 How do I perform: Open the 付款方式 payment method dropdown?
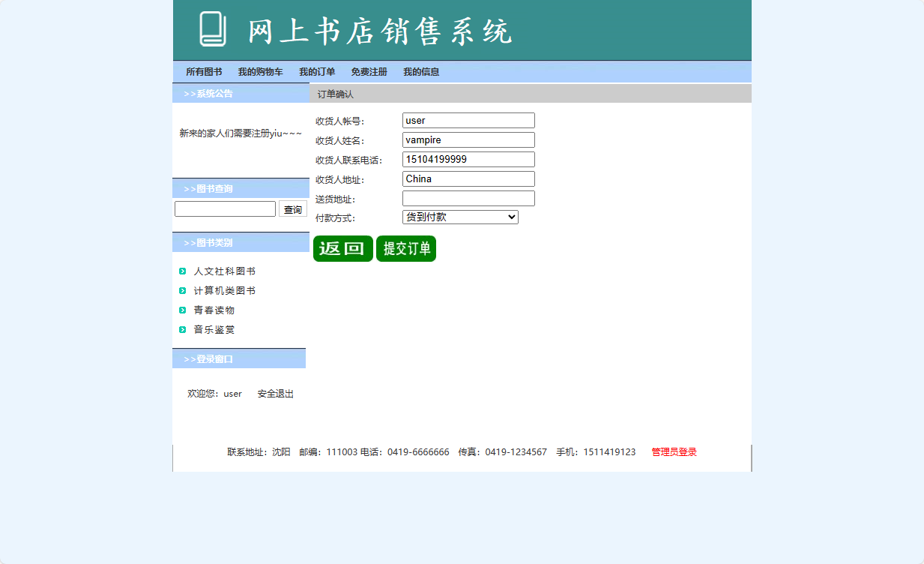point(459,217)
